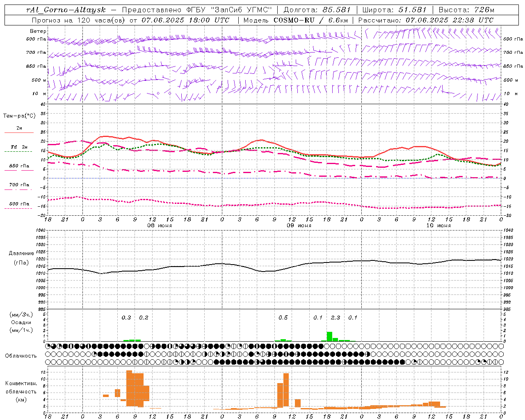Click the Высота: 726м value

pos(467,10)
